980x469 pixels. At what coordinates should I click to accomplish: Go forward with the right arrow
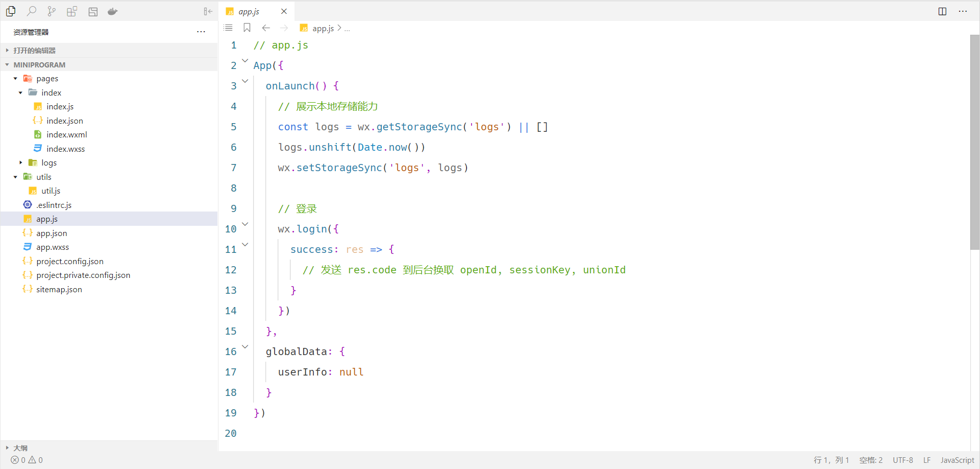pos(284,28)
